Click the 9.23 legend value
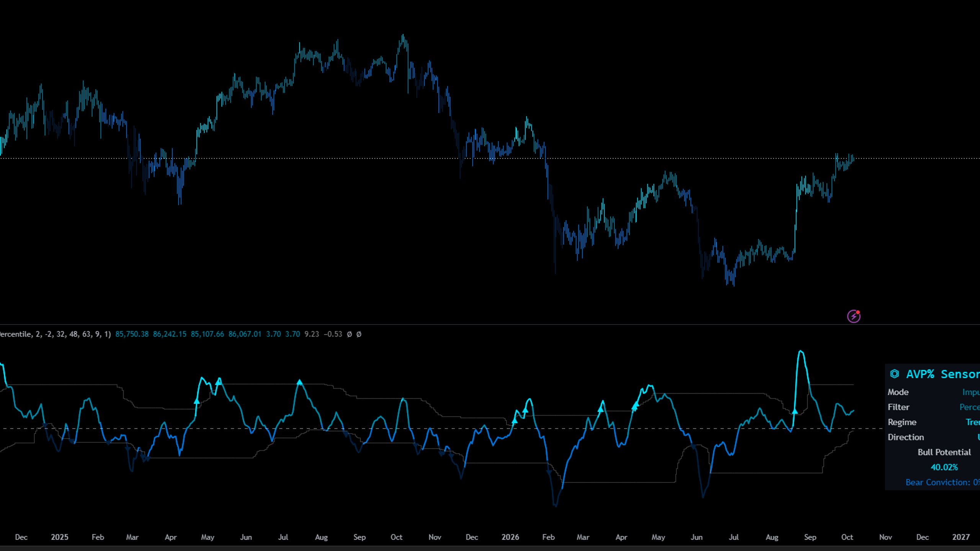 pos(312,334)
